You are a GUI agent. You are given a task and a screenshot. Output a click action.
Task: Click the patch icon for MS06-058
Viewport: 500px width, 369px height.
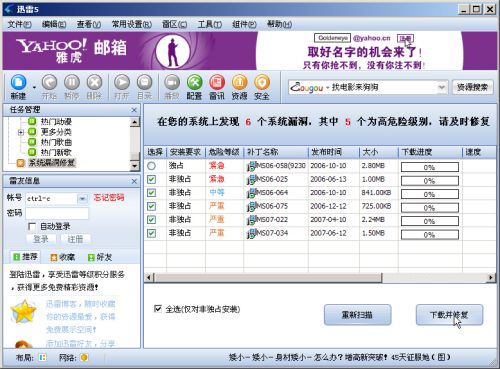(251, 166)
